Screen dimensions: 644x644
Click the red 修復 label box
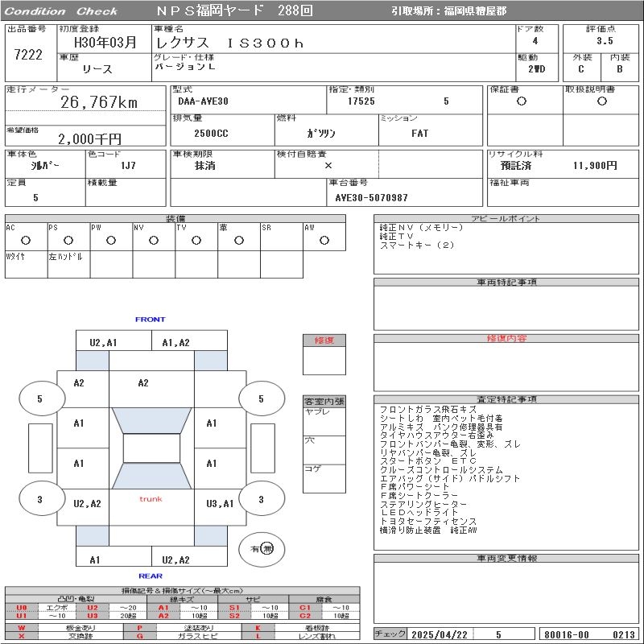click(324, 341)
